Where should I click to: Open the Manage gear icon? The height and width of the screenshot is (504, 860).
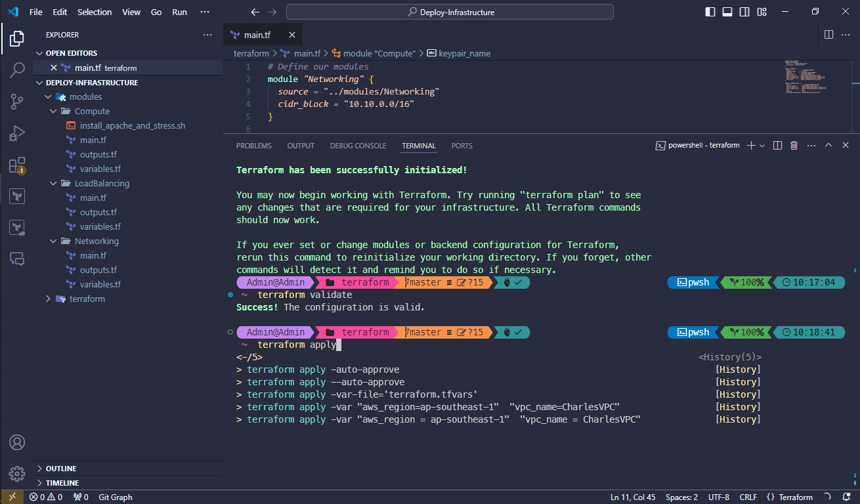coord(17,473)
